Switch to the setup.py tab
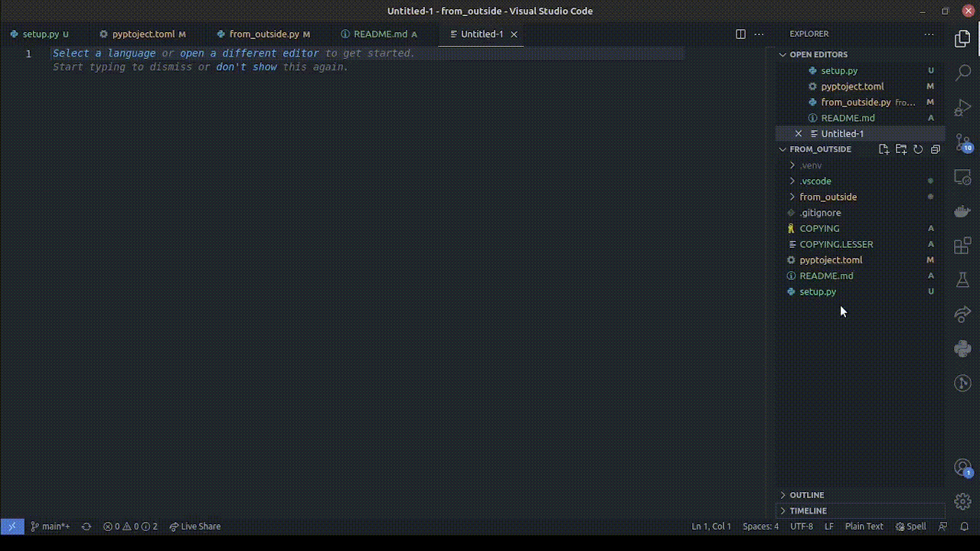Image resolution: width=980 pixels, height=551 pixels. 40,34
